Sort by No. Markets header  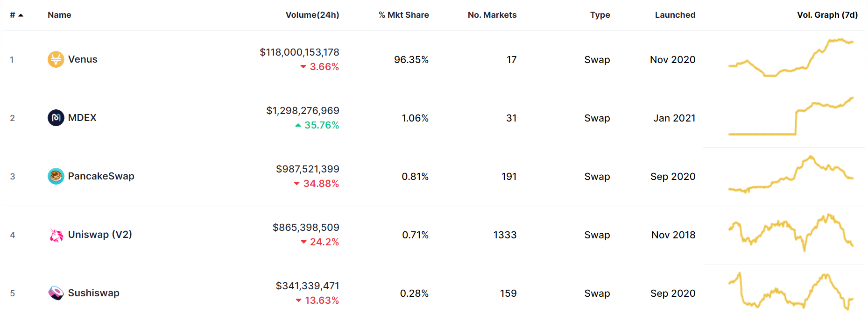[492, 15]
